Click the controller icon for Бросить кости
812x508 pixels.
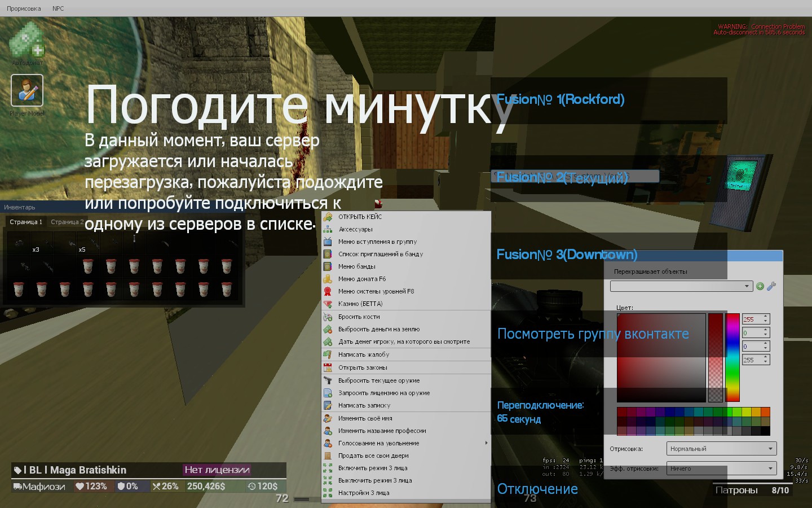pyautogui.click(x=328, y=317)
